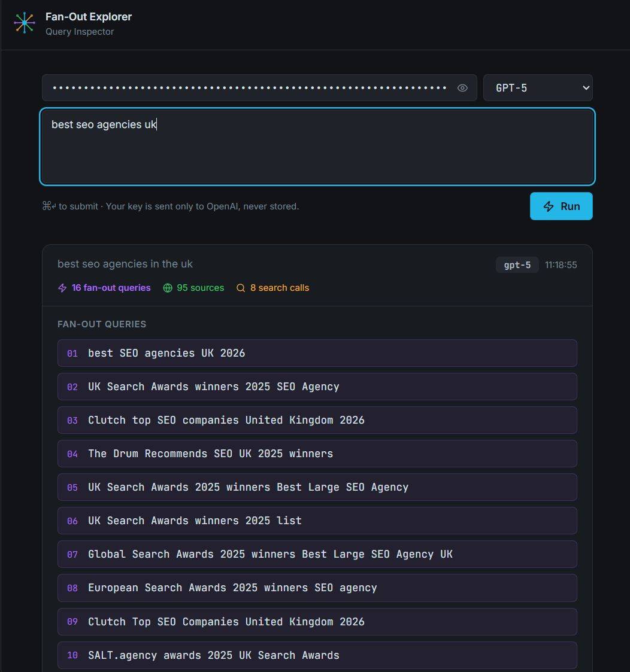Select query 08 European Search Awards row
This screenshot has width=630, height=672.
(x=317, y=588)
